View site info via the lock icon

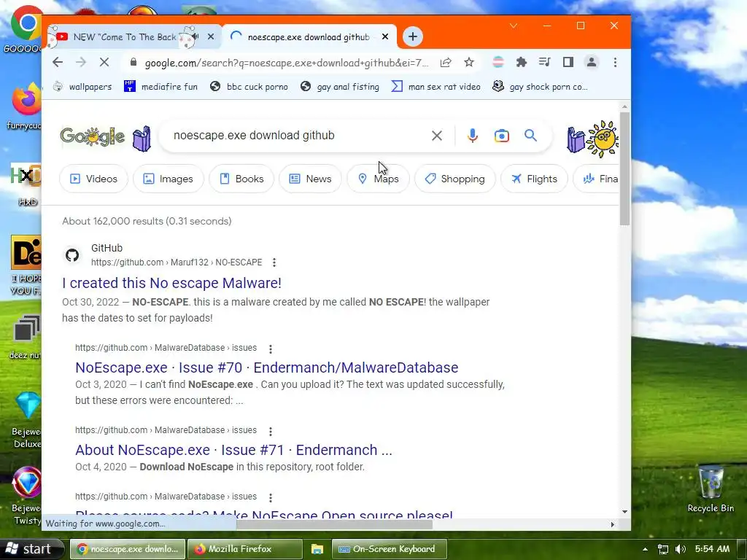(x=133, y=63)
